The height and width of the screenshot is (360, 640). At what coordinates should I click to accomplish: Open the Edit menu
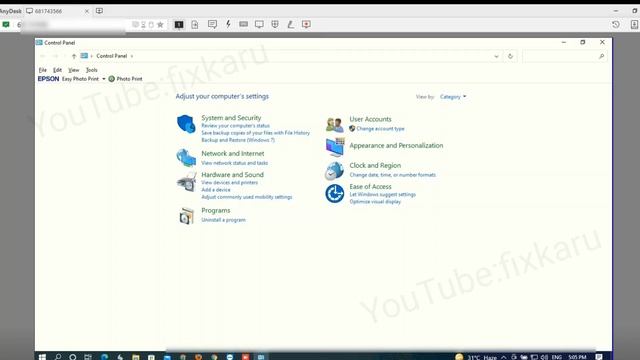point(57,70)
